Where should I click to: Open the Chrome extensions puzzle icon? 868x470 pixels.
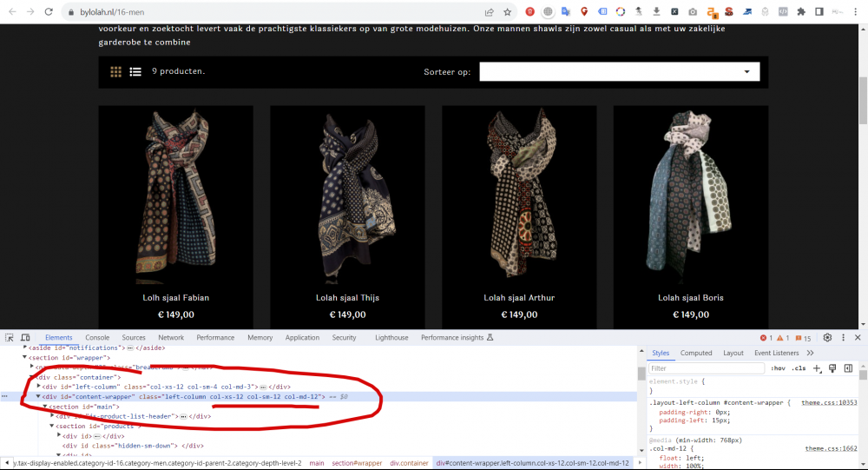pos(799,12)
